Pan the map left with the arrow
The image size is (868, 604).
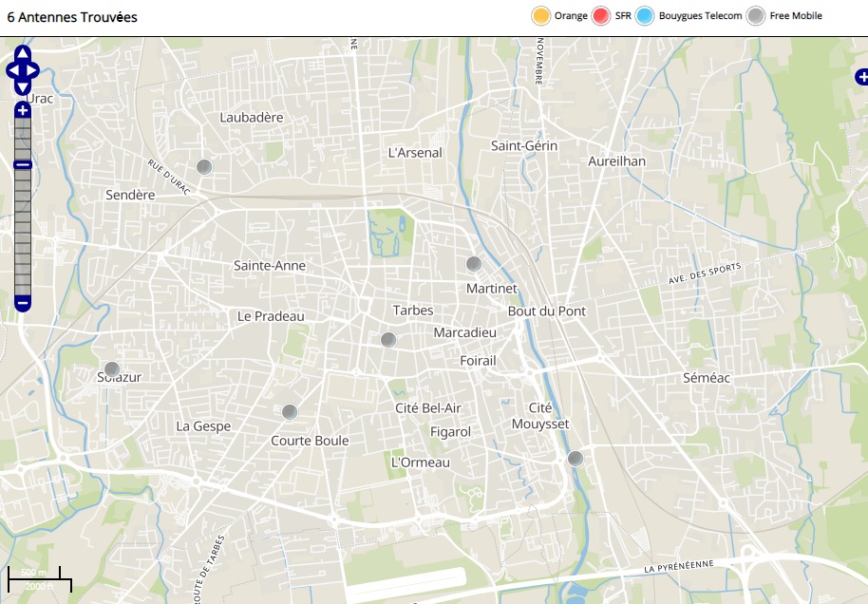11,70
